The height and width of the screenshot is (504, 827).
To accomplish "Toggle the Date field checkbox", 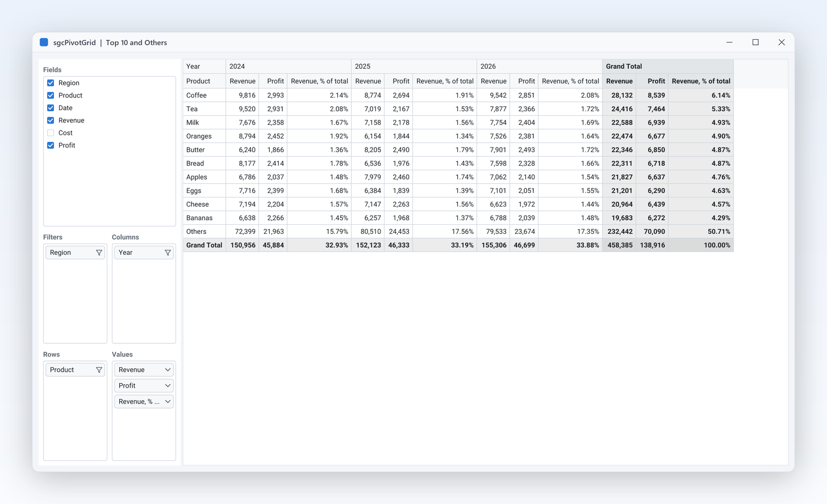I will click(51, 108).
